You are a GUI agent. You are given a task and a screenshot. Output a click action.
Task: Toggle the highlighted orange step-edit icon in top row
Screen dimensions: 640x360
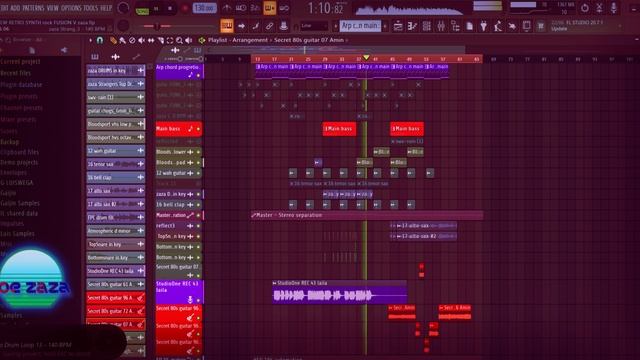click(x=269, y=8)
